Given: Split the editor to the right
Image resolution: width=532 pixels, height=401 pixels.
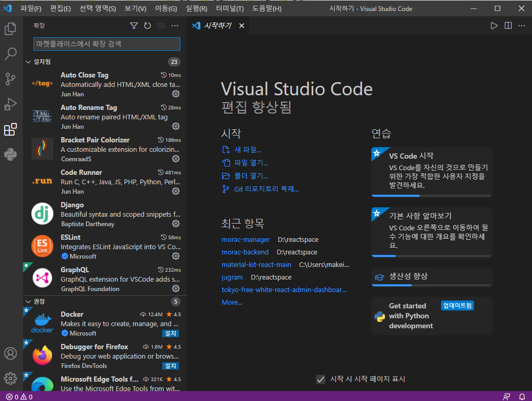Looking at the screenshot, I should 508,26.
